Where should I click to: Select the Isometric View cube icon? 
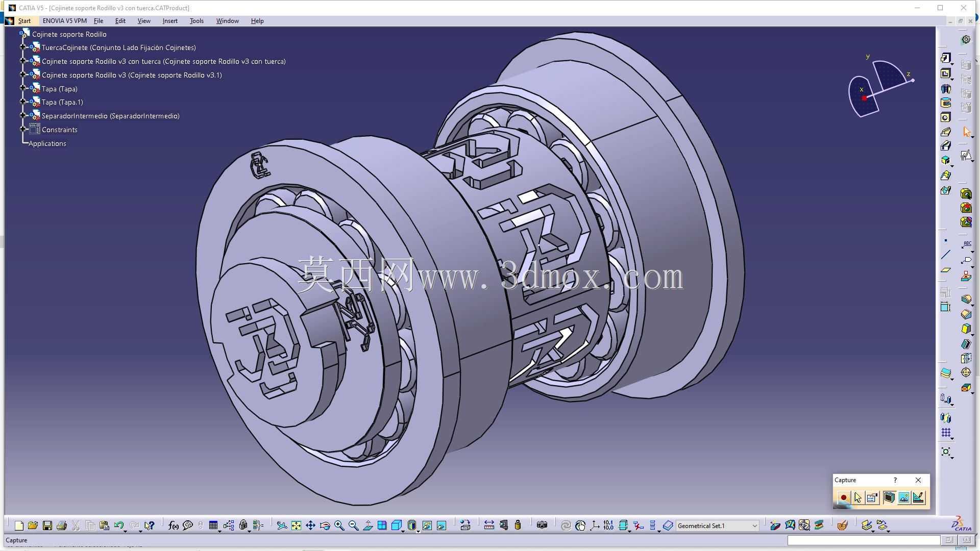tap(397, 525)
